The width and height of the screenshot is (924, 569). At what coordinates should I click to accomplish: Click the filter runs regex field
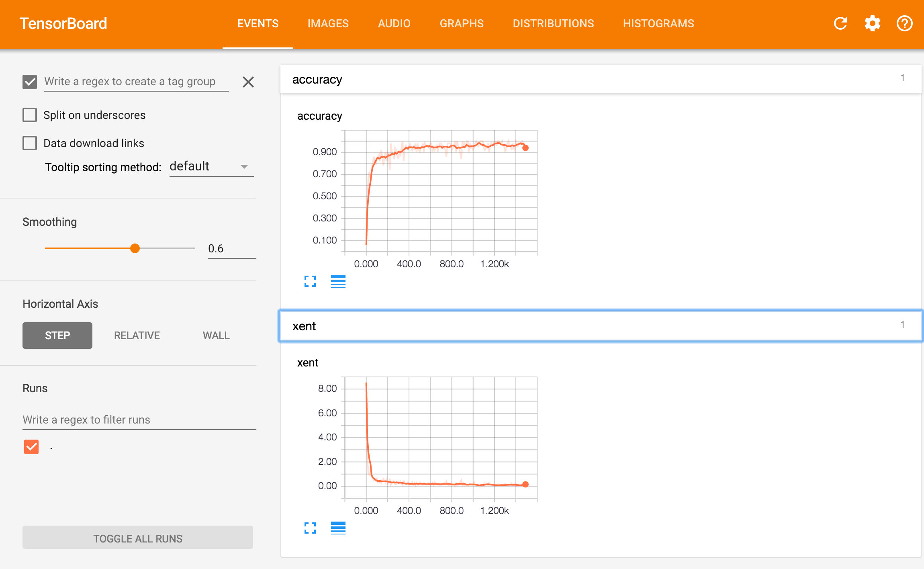tap(139, 420)
